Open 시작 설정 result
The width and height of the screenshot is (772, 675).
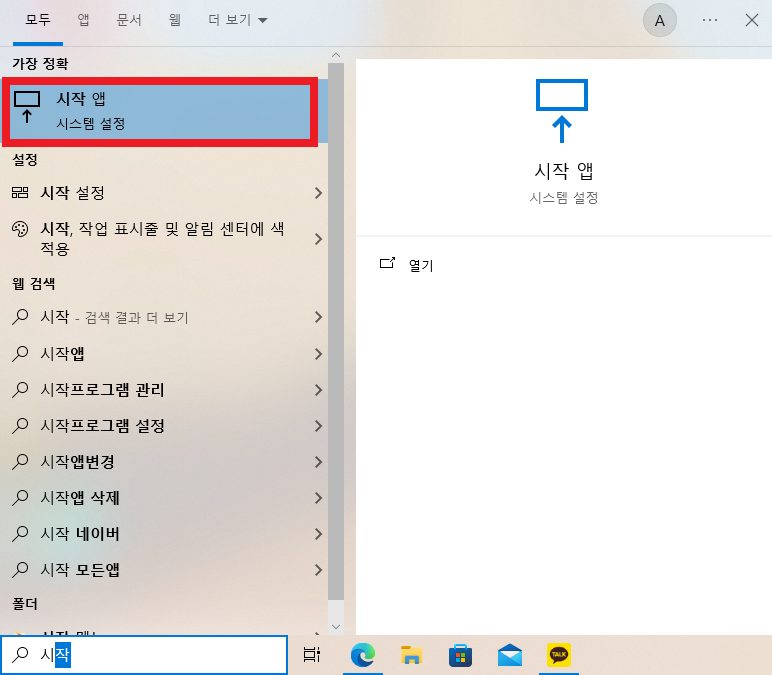(x=164, y=193)
